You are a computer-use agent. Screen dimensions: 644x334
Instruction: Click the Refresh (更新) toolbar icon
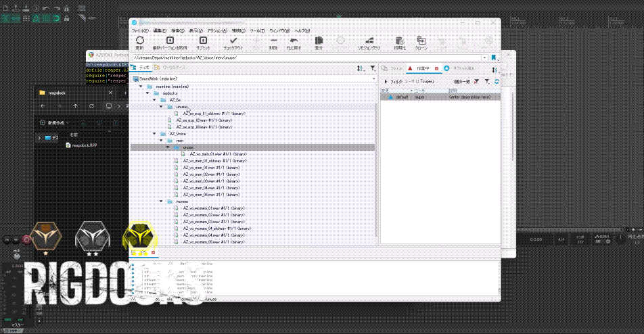[139, 41]
